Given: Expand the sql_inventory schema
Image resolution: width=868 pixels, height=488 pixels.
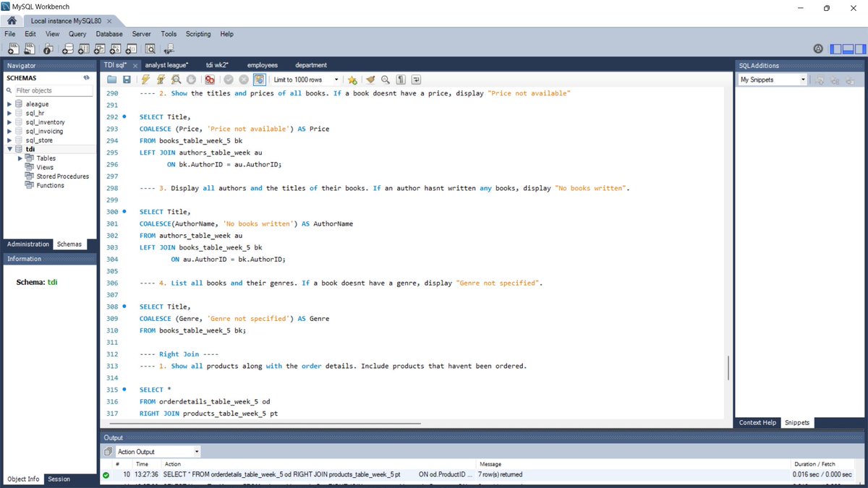Looking at the screenshot, I should [9, 122].
